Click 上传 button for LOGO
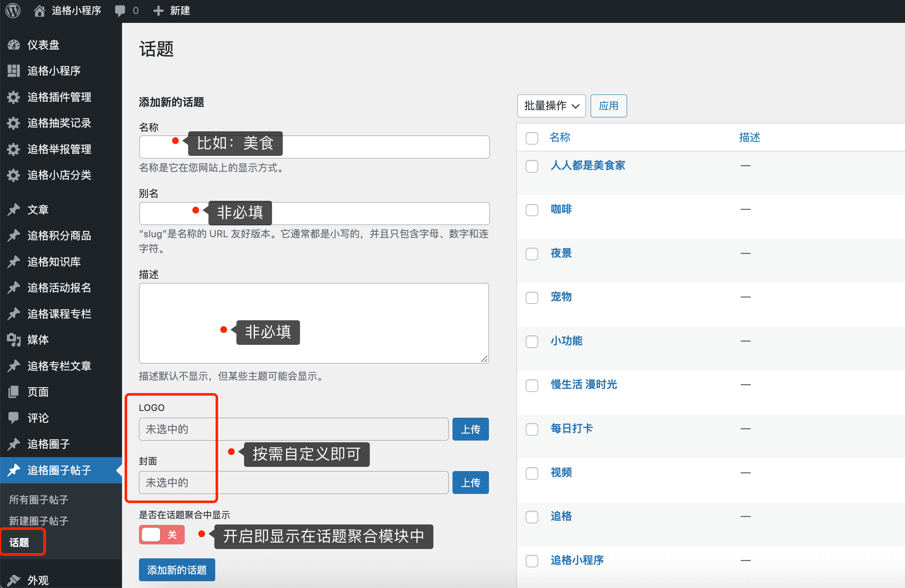The width and height of the screenshot is (905, 588). tap(470, 429)
